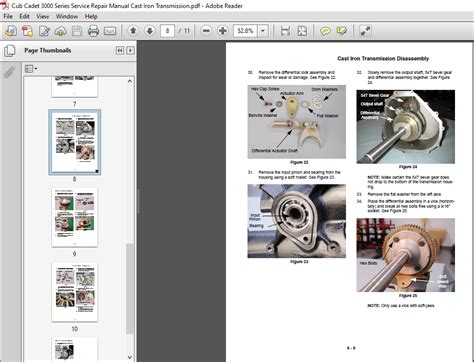Select page 7 thumbnail
The height and width of the screenshot is (362, 474).
74,86
